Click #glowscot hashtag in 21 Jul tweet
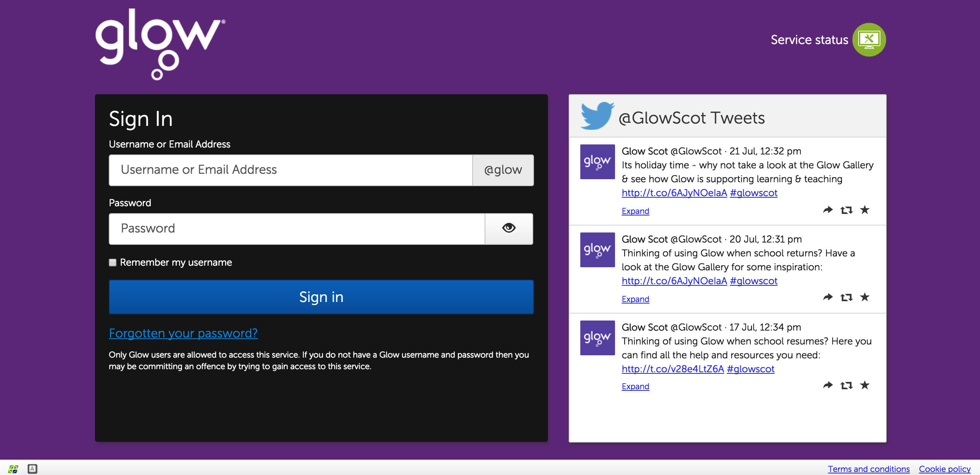Screen dimensions: 980x475 (754, 193)
